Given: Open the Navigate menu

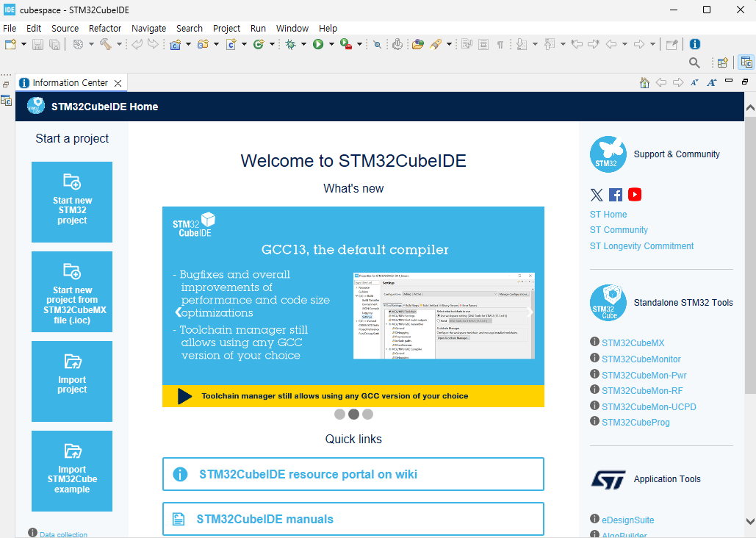Looking at the screenshot, I should 148,29.
